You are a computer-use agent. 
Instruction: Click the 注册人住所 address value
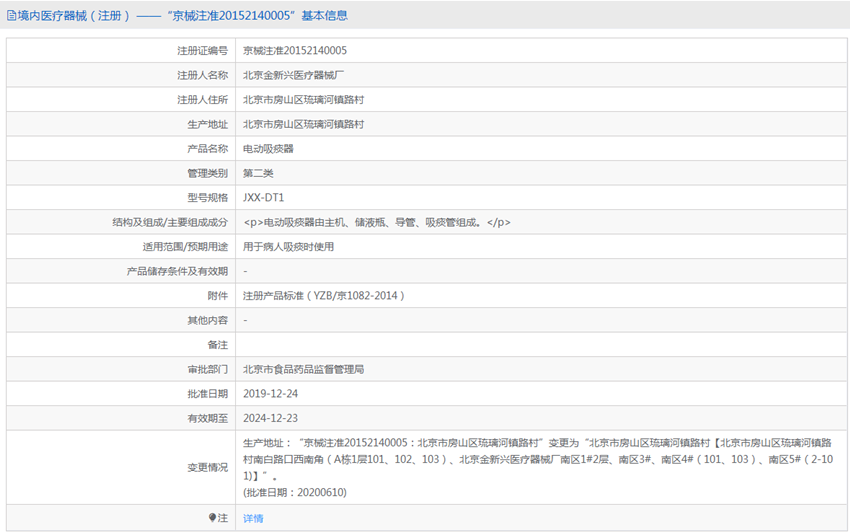303,100
